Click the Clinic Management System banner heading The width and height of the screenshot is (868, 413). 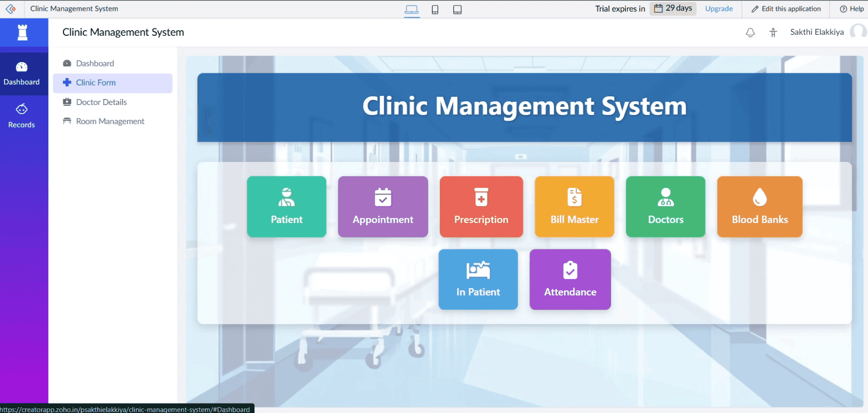[524, 106]
